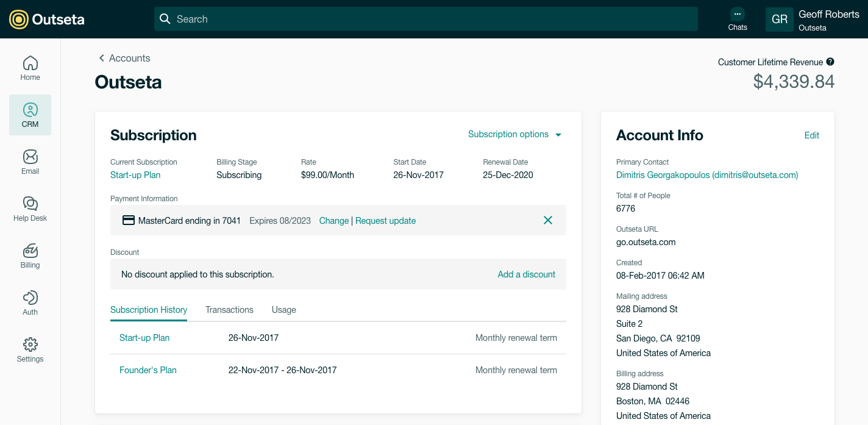Click the GR profile avatar
Screen dimensions: 868x425
780,19
